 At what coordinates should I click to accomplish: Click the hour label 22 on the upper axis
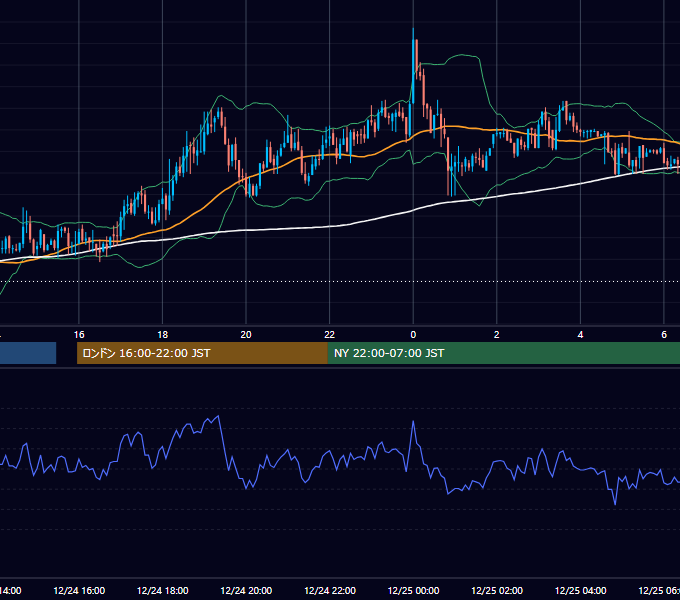330,335
